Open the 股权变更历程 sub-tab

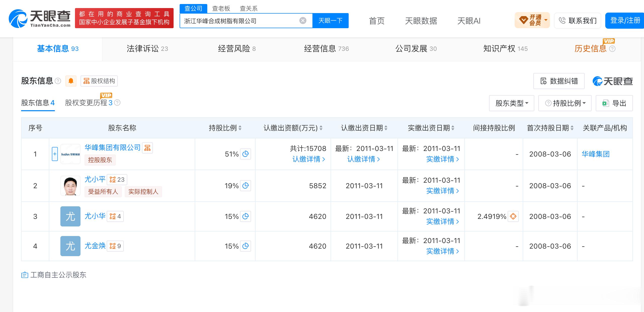pos(89,103)
